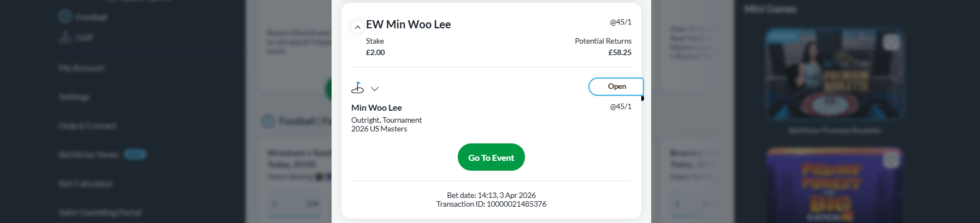This screenshot has height=223, width=980.
Task: Go to Help & Contact
Action: (87, 126)
